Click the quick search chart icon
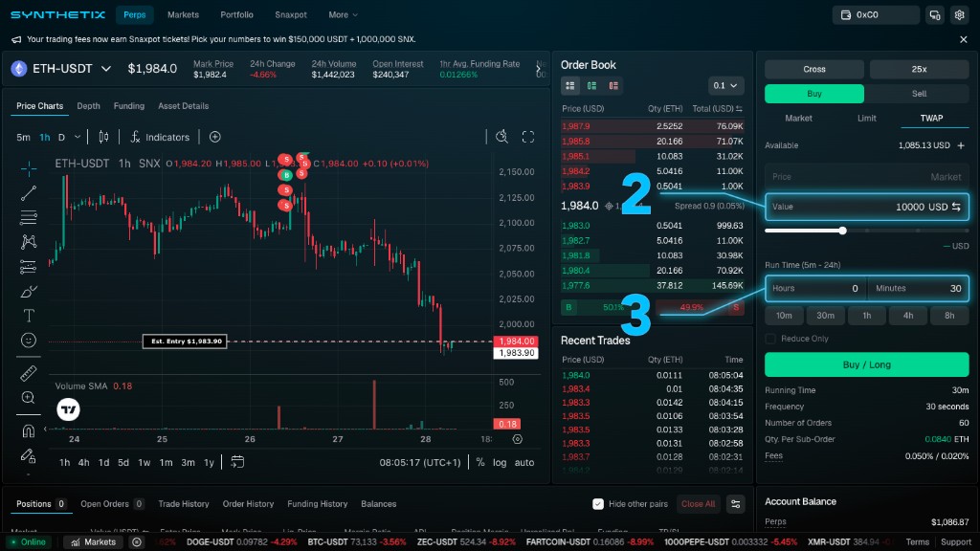 [x=501, y=137]
